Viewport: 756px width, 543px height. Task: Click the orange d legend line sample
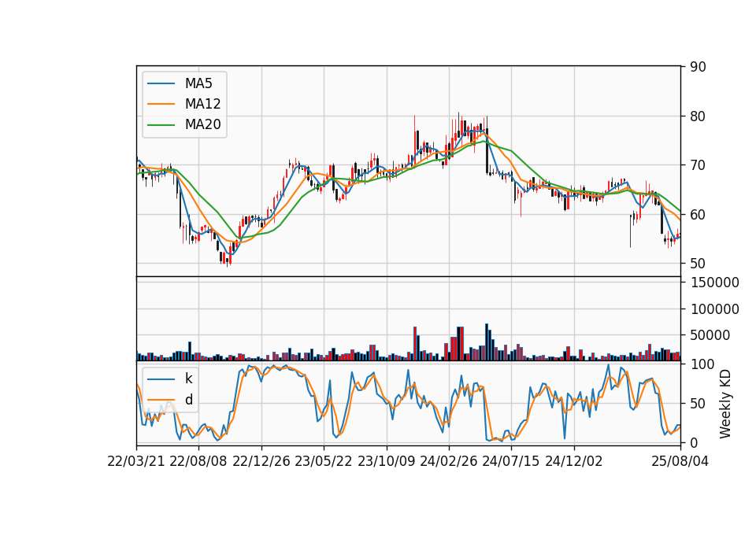161,400
